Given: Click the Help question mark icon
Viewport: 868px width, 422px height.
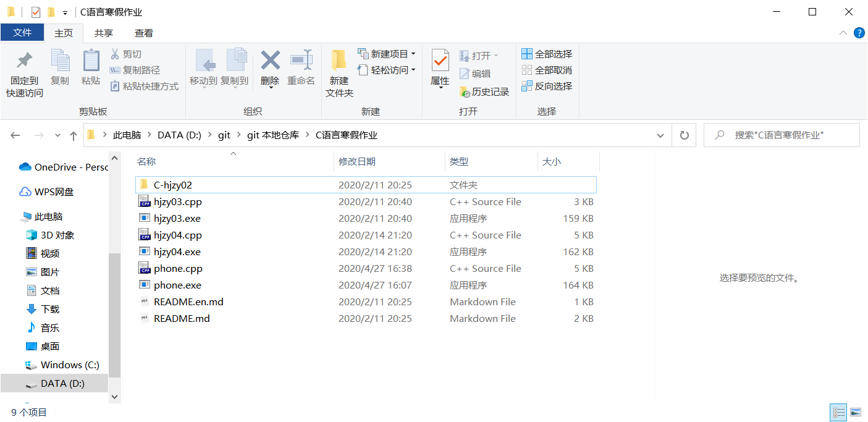Looking at the screenshot, I should click(859, 33).
